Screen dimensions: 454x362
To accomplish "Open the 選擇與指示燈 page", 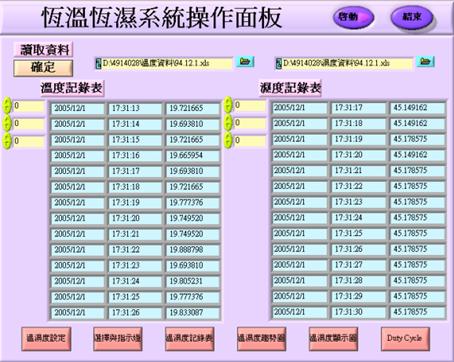I will (118, 339).
